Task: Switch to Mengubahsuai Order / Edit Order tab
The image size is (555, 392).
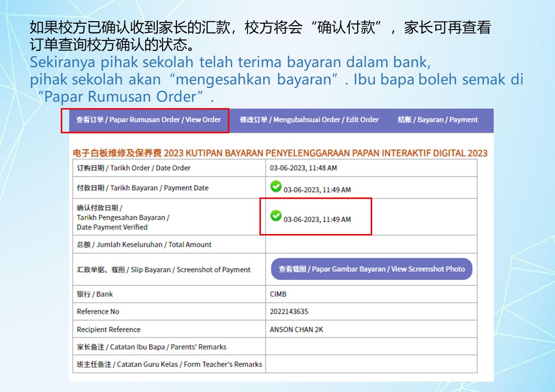Action: 309,120
